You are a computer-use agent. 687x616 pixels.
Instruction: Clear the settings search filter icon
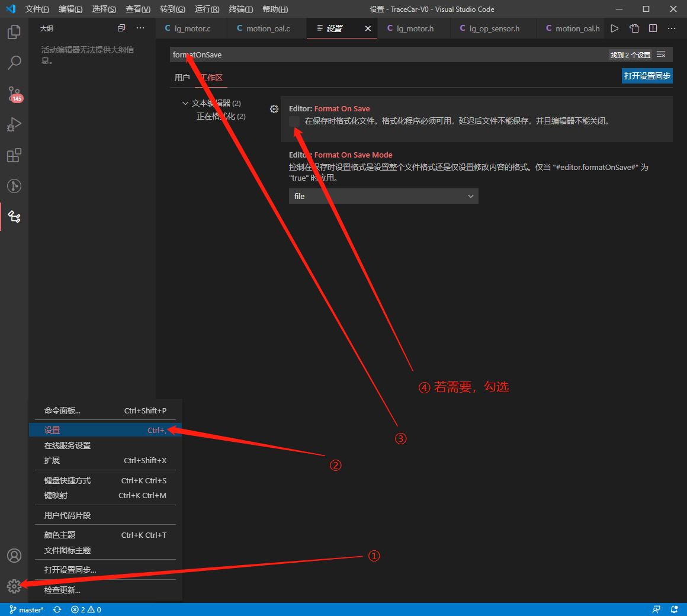coord(661,54)
